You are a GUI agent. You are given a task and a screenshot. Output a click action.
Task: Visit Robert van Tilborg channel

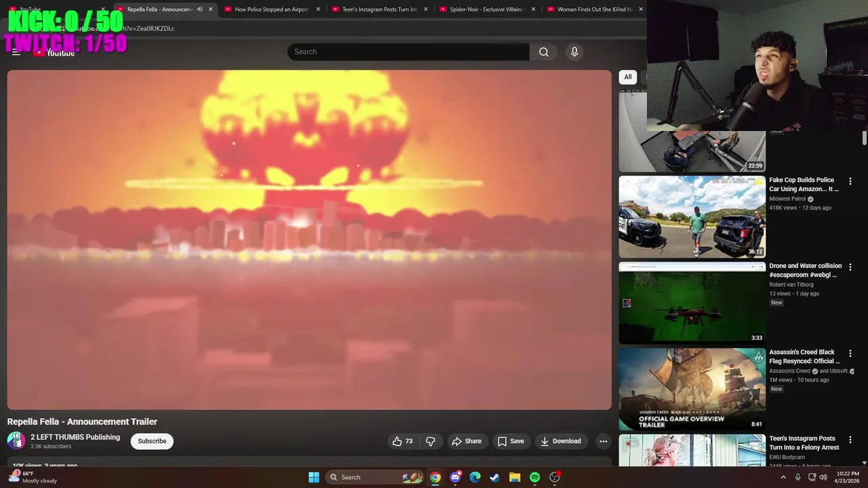coord(791,285)
